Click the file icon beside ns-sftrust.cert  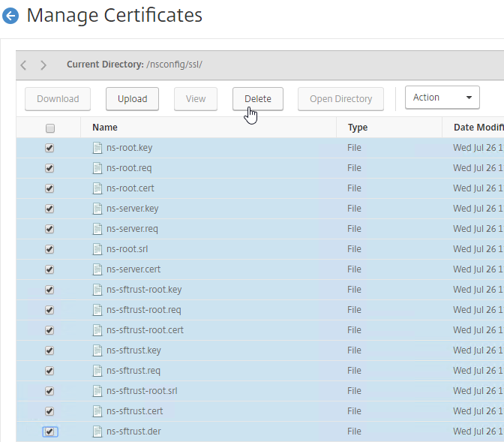pyautogui.click(x=97, y=411)
